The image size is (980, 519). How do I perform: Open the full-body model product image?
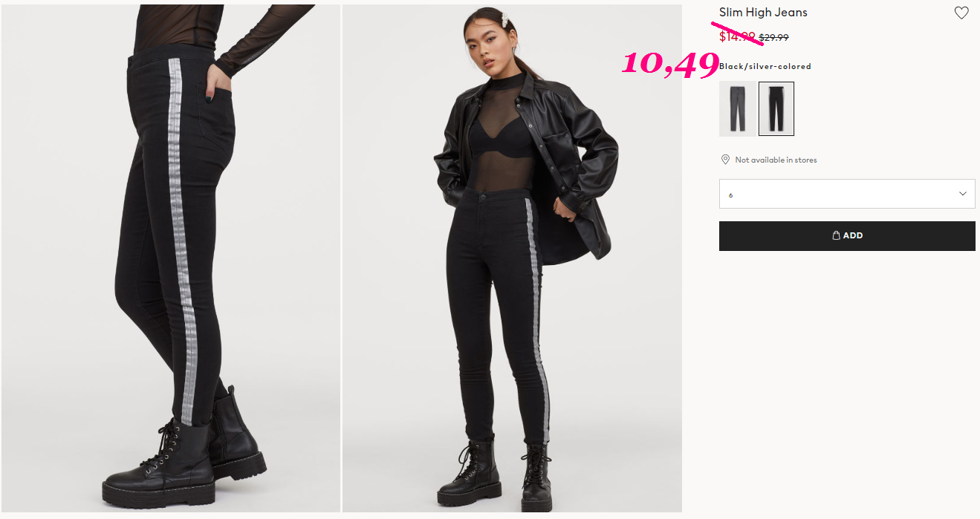click(x=512, y=258)
